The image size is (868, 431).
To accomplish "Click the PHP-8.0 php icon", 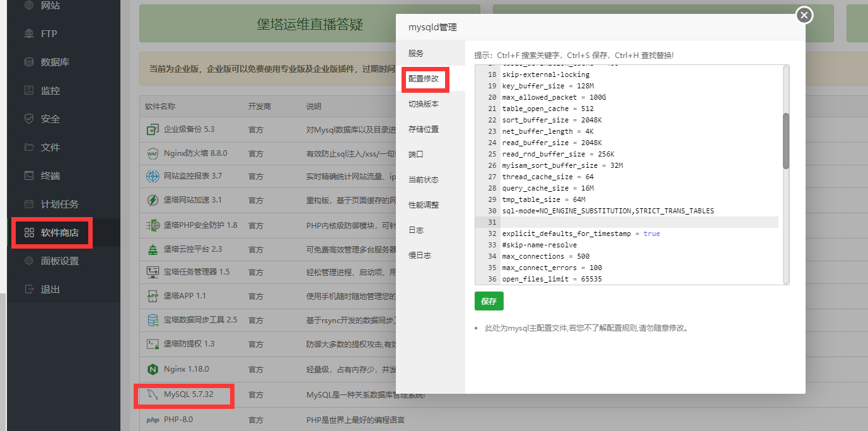I will click(153, 420).
